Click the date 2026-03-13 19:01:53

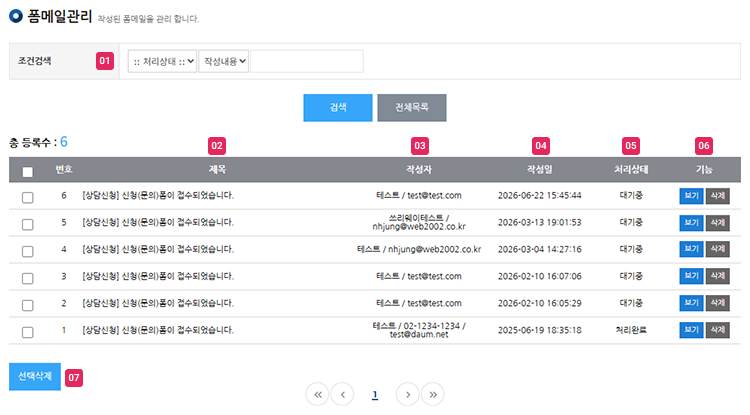click(540, 222)
